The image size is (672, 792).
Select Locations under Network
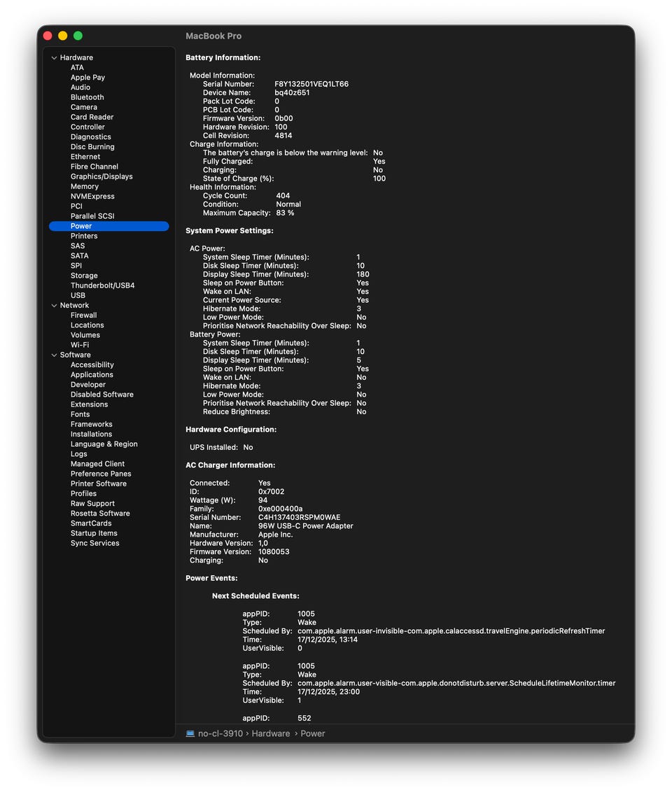(87, 325)
